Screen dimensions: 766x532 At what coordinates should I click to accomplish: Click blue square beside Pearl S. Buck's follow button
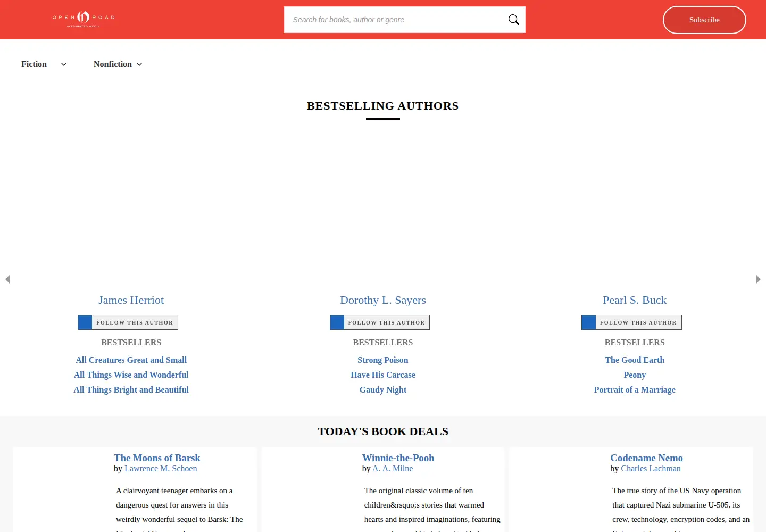coord(589,322)
